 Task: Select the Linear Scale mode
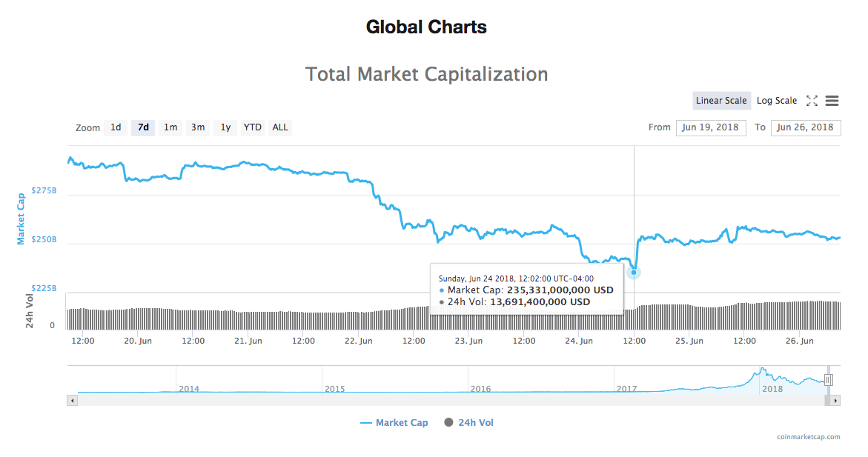click(x=721, y=100)
